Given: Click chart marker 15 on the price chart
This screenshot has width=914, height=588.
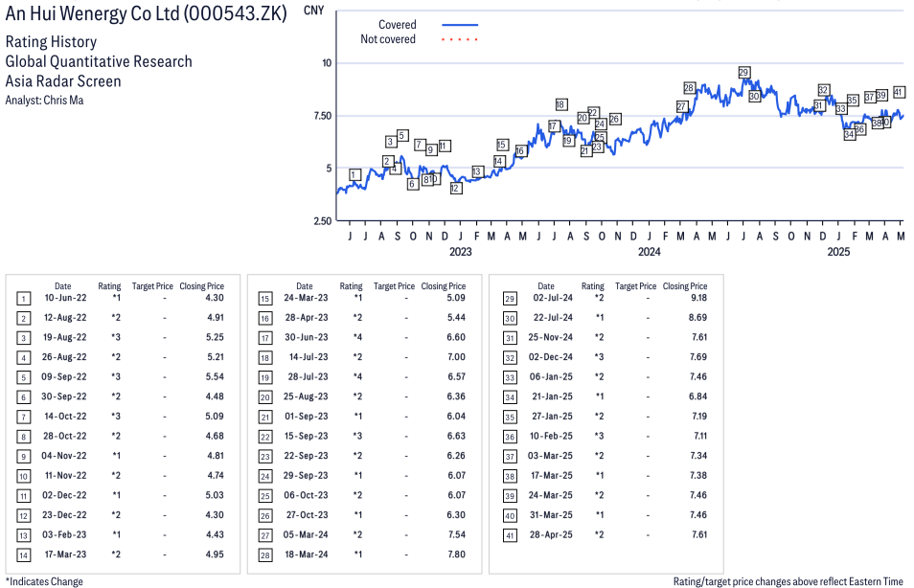Looking at the screenshot, I should (502, 145).
